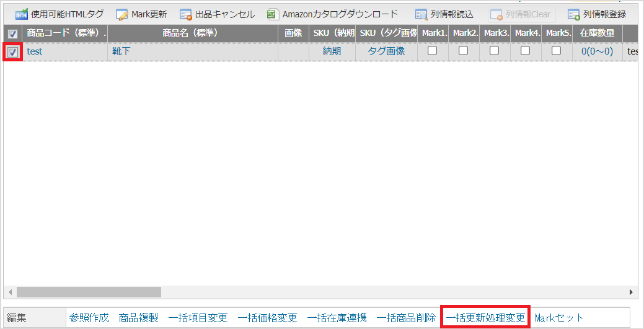This screenshot has height=329, width=644.
Task: Click the 在庫数量 column header
Action: coord(597,33)
